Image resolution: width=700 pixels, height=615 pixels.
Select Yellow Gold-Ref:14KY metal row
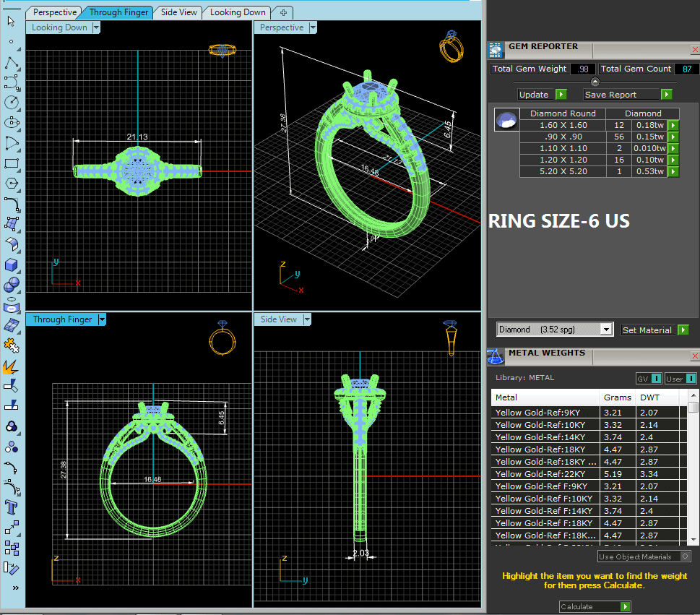click(540, 437)
